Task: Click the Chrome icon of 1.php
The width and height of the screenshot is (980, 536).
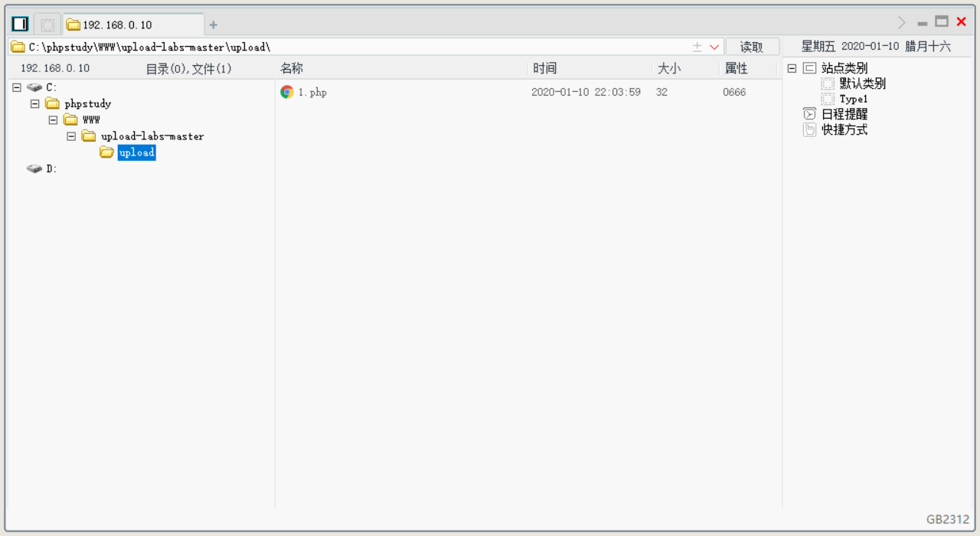Action: tap(287, 92)
